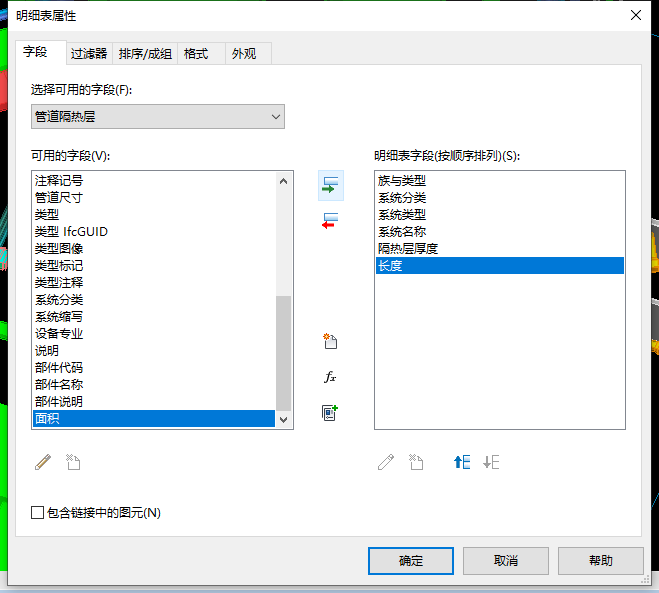Toggle the 包含链接中的图元 checkbox
659x593 pixels.
[x=38, y=513]
